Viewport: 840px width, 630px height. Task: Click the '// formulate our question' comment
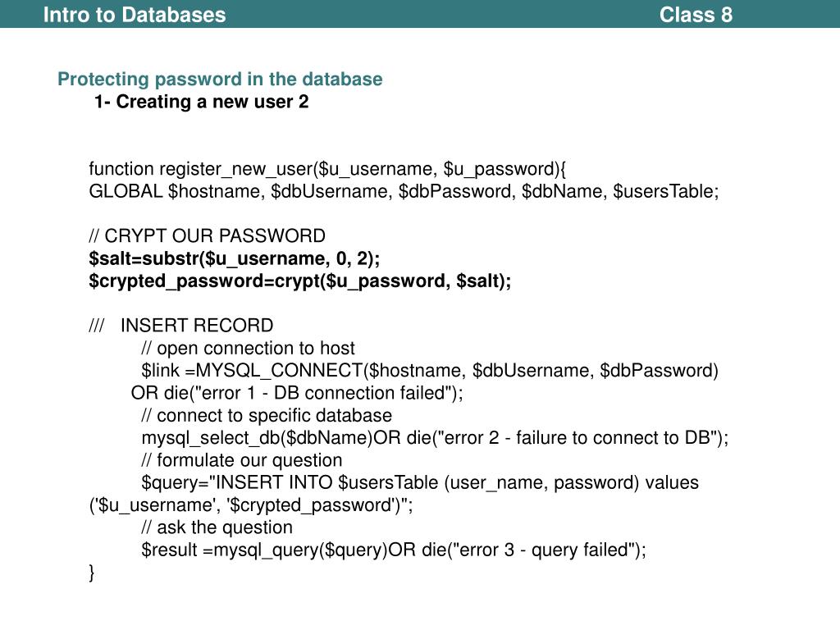click(242, 461)
